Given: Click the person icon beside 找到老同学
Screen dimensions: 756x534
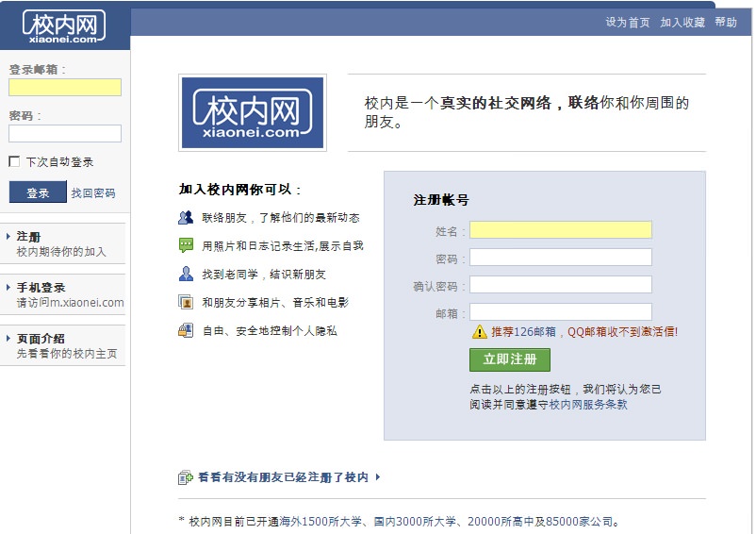Looking at the screenshot, I should tap(186, 274).
